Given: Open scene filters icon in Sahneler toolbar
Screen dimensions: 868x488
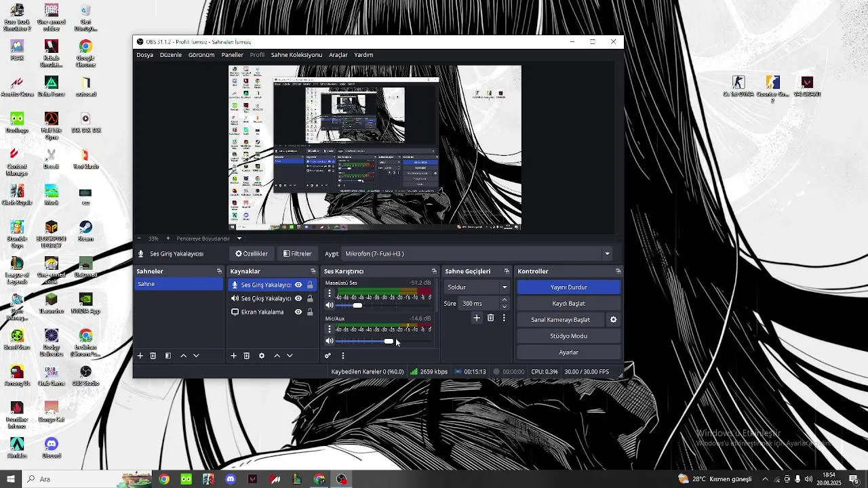Looking at the screenshot, I should click(x=167, y=356).
